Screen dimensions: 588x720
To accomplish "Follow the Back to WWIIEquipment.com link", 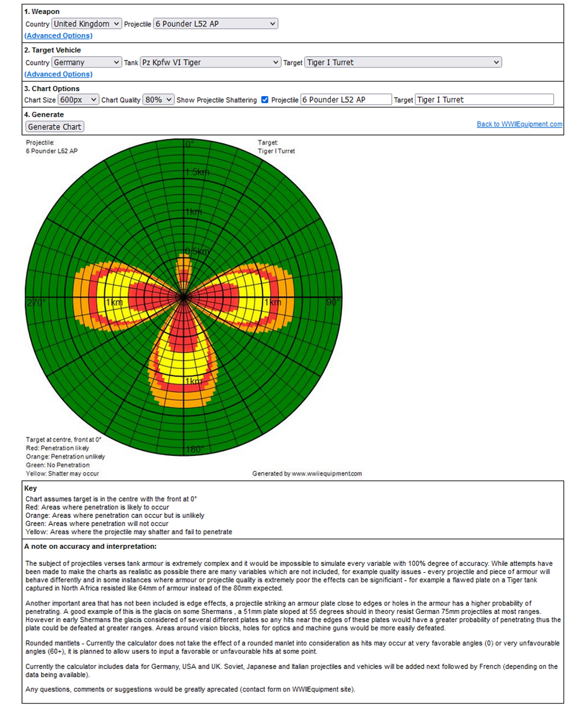I will 520,124.
